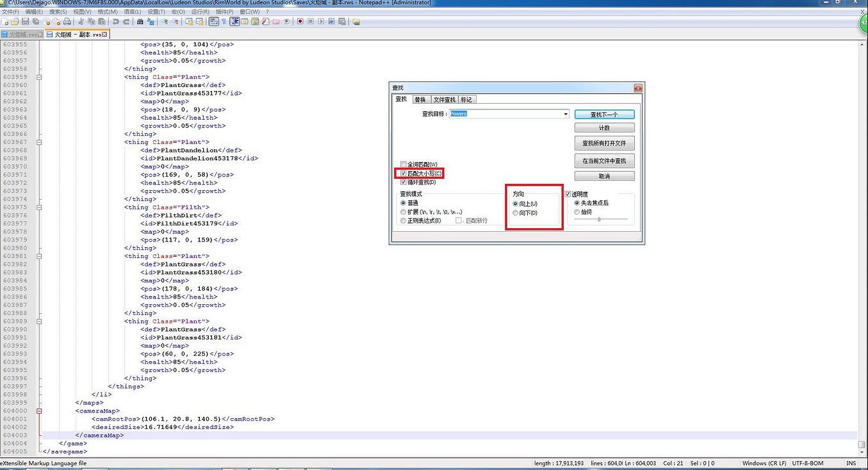The height and width of the screenshot is (470, 868).
Task: Click the Save file toolbar icon
Action: [x=25, y=22]
